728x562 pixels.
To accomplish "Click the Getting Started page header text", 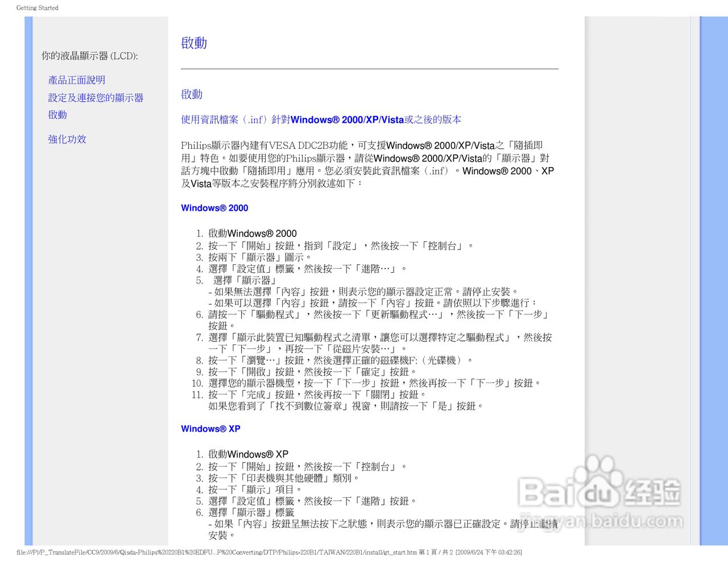I will [38, 8].
